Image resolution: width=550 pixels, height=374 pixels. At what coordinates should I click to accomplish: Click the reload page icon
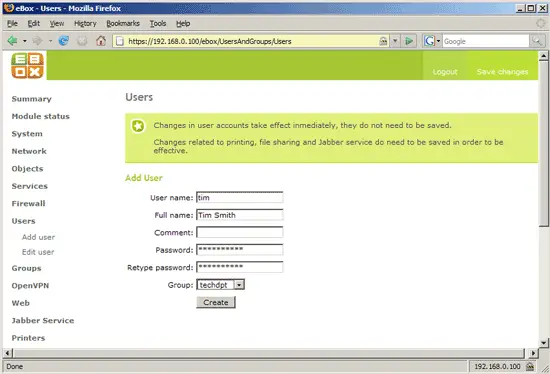tap(63, 41)
